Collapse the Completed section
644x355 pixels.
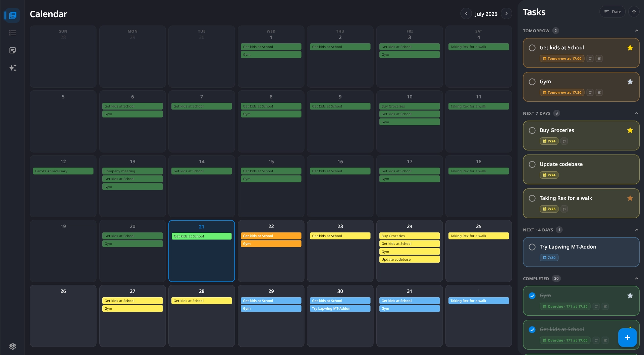click(636, 278)
